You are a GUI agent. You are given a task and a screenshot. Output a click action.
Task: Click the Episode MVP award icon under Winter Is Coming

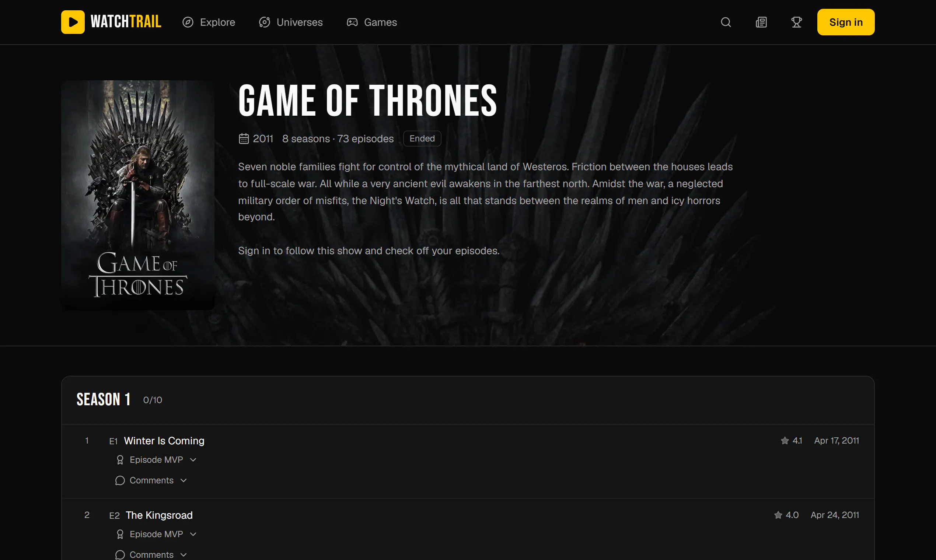click(x=120, y=460)
